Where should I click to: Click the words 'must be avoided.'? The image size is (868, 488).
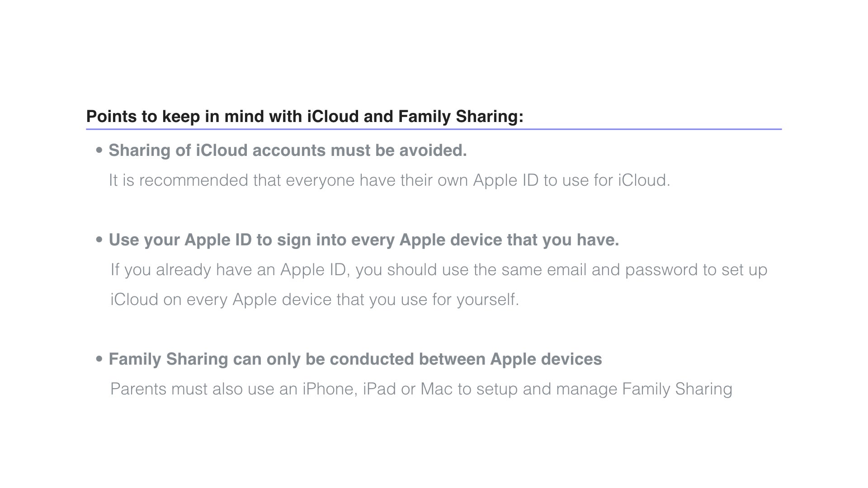click(x=399, y=150)
